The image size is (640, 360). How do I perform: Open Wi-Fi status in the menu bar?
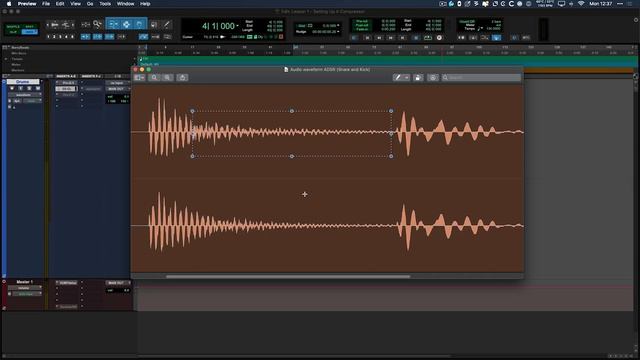click(x=581, y=4)
